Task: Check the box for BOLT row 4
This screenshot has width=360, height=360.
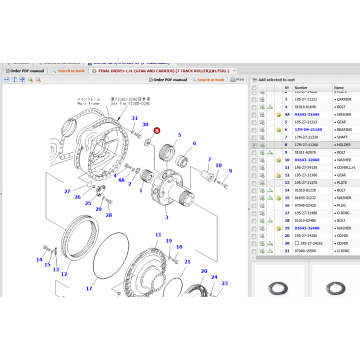Action: tap(254, 107)
